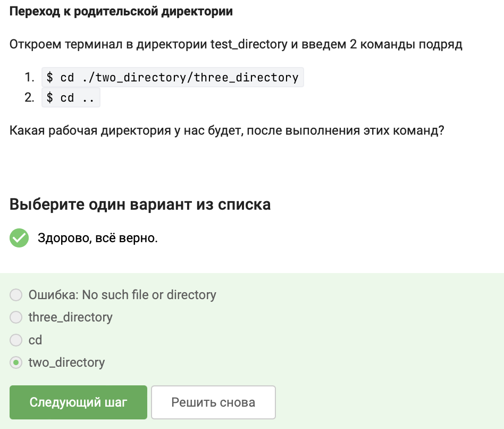Click the 'two_directory' answer label text
The height and width of the screenshot is (429, 504).
[x=66, y=362]
